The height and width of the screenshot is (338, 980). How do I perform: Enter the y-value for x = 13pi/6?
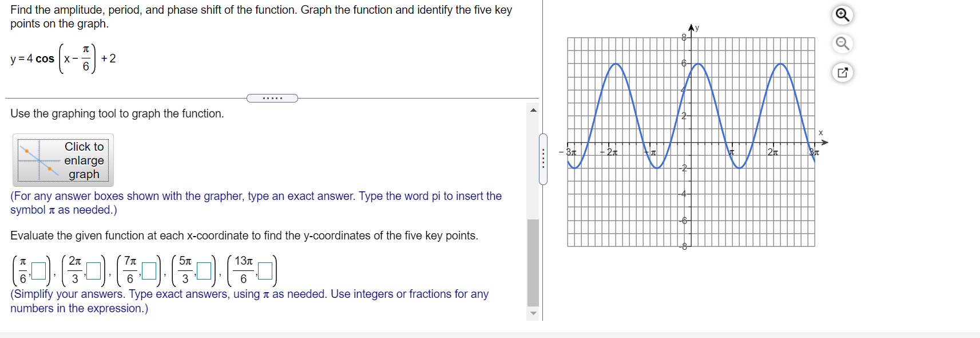click(x=265, y=270)
